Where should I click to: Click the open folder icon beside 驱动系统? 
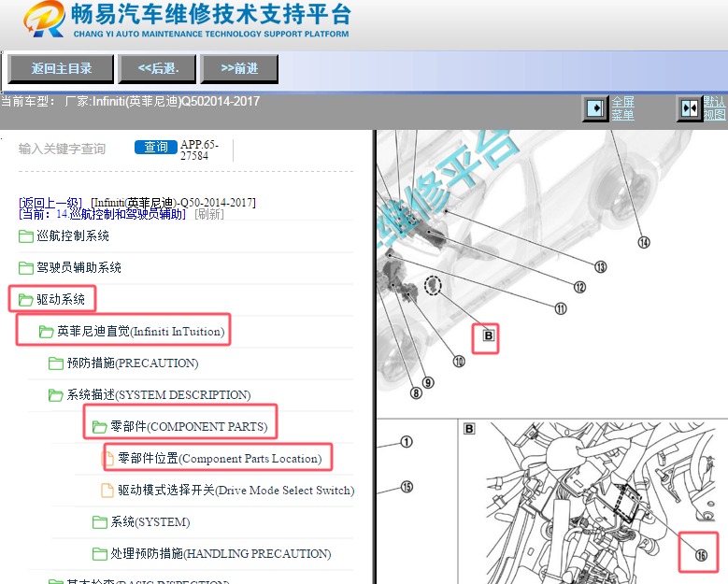[x=25, y=300]
